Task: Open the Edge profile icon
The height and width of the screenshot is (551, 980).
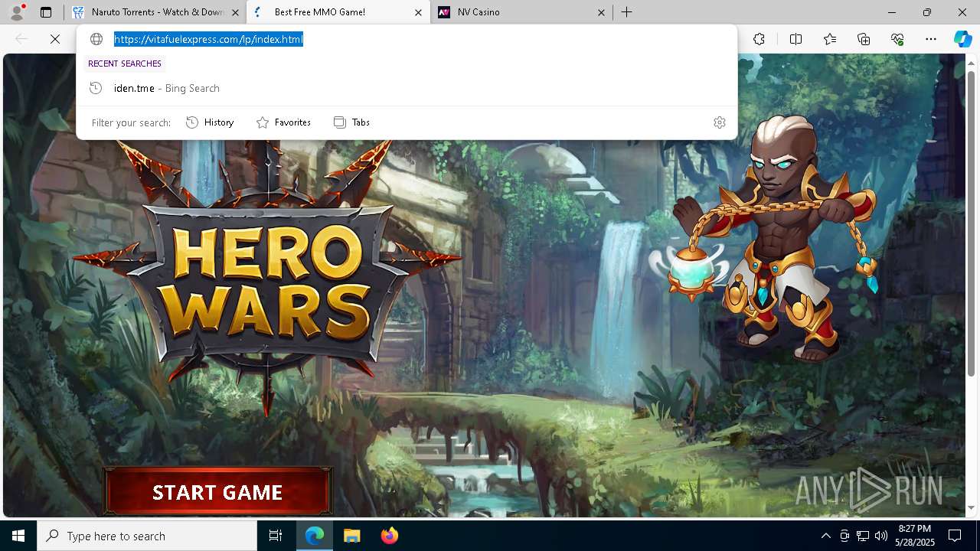Action: click(17, 12)
